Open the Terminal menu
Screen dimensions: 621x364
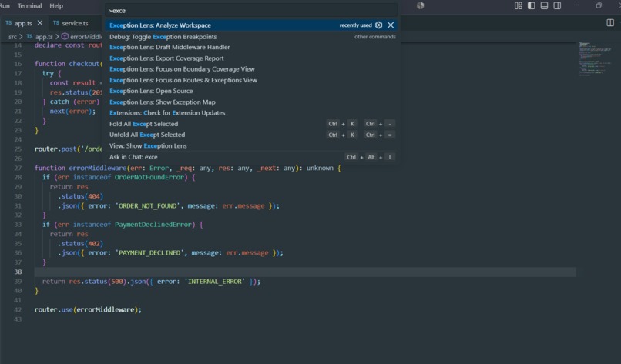coord(30,5)
